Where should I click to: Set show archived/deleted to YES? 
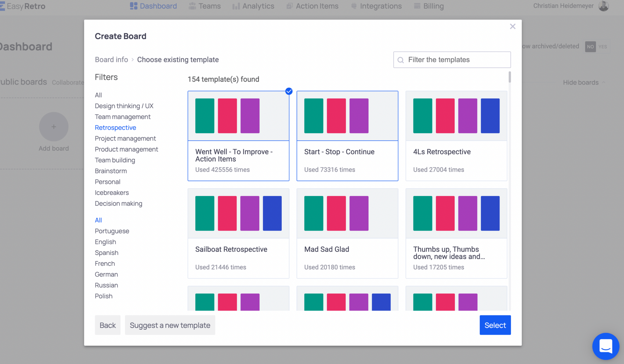(602, 46)
